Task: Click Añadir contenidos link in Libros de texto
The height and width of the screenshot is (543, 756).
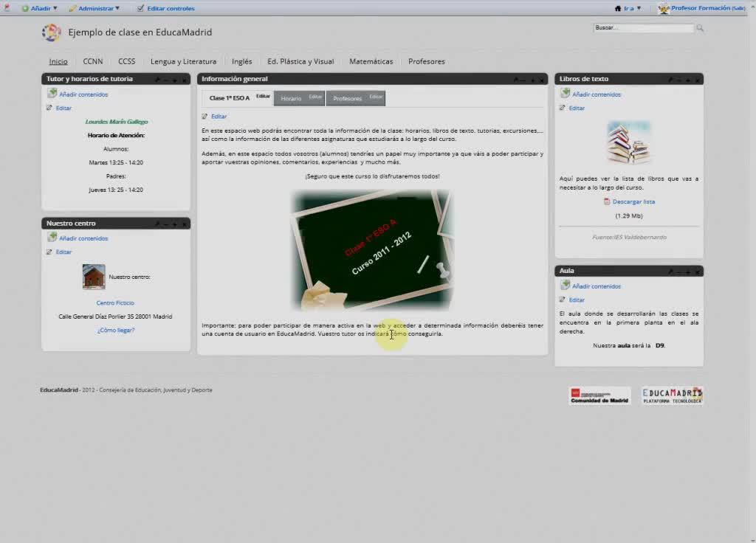Action: [x=597, y=94]
